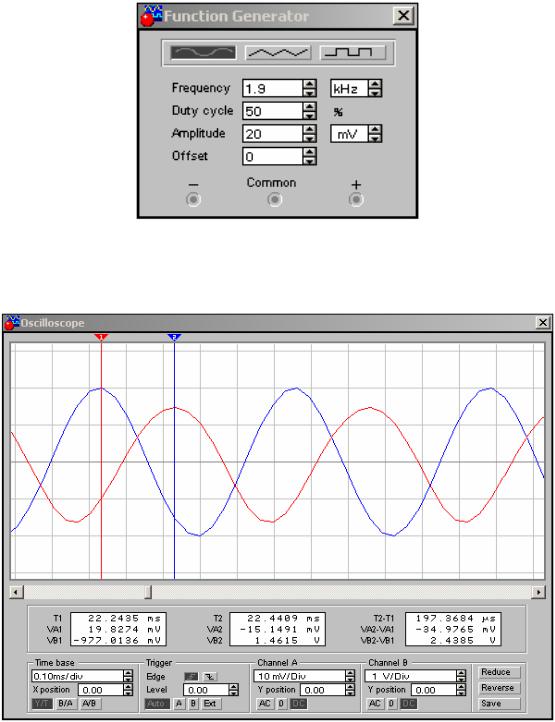Viewport: 555px width, 722px height.
Task: Click the Function Generator Common terminal
Action: point(275,199)
